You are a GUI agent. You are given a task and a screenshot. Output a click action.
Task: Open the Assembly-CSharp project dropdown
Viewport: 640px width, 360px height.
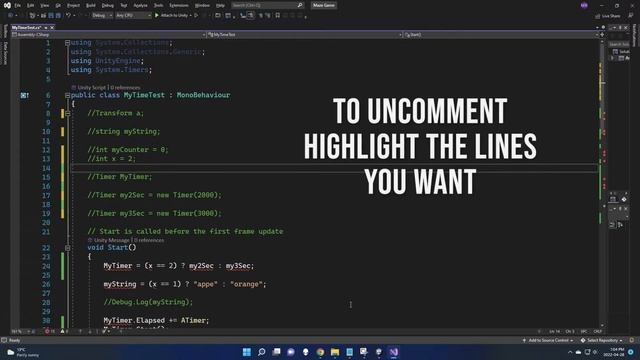[x=109, y=35]
